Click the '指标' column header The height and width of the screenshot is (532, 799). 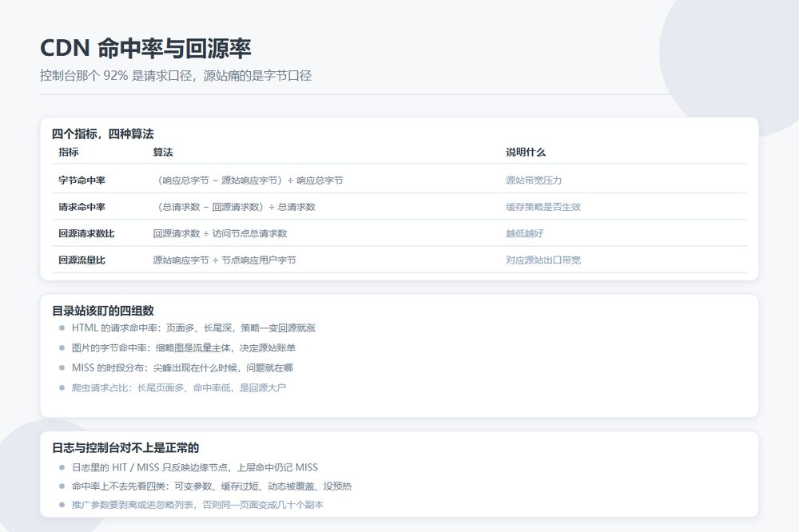(68, 152)
